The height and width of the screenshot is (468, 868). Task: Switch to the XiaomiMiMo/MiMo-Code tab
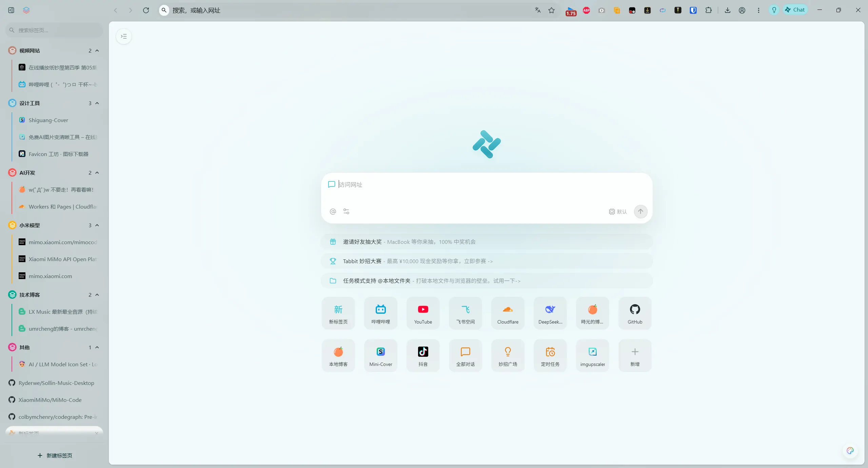point(54,400)
